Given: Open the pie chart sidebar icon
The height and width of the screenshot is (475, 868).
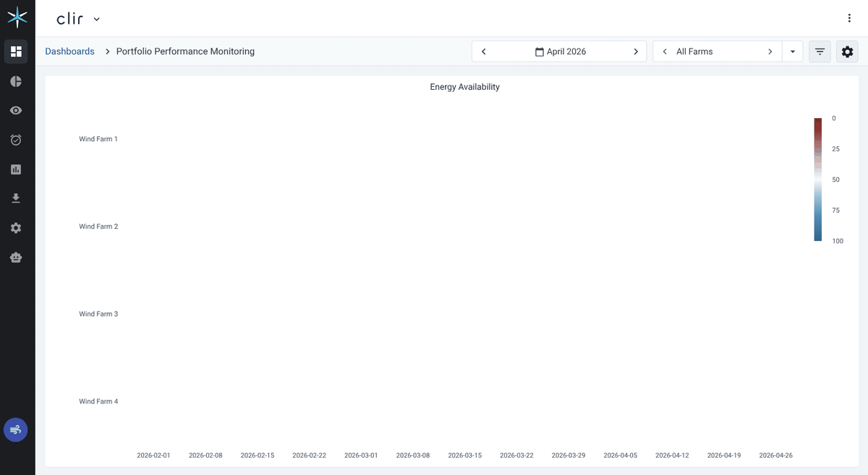Looking at the screenshot, I should (16, 81).
